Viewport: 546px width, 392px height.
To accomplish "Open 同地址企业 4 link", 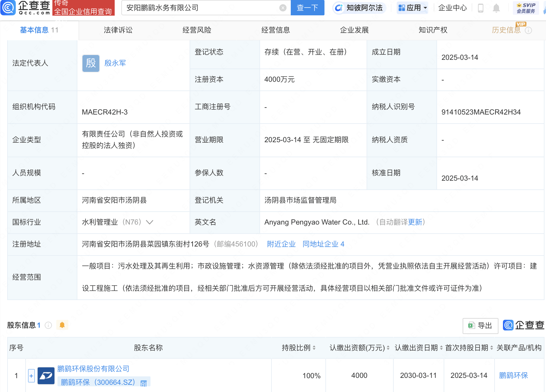I will [x=324, y=244].
